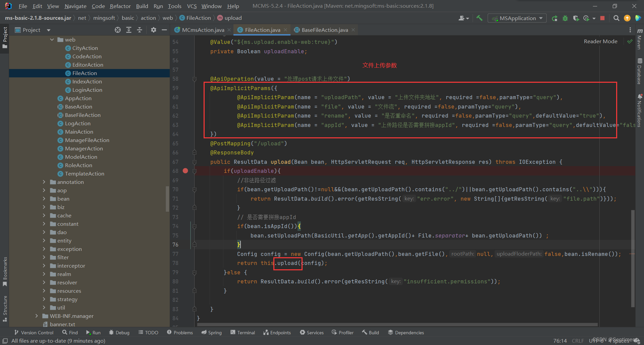Image resolution: width=644 pixels, height=345 pixels.
Task: Open the Problems tool window
Action: click(180, 332)
